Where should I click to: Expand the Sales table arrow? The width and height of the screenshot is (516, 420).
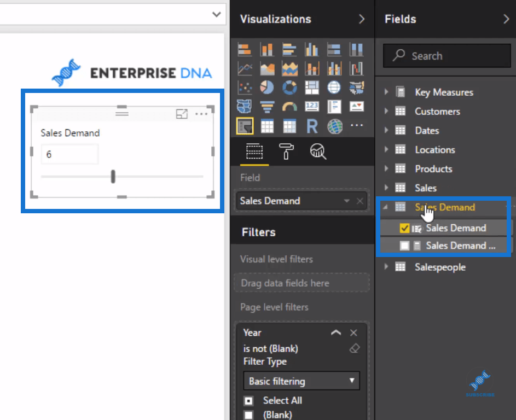click(386, 188)
